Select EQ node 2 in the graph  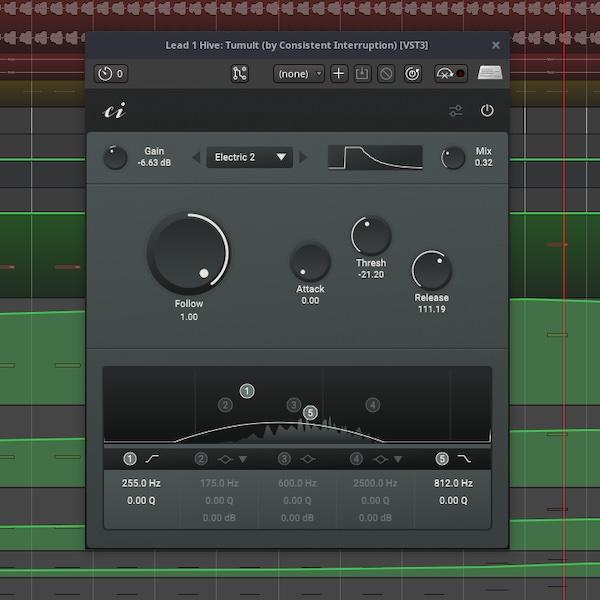[x=225, y=405]
